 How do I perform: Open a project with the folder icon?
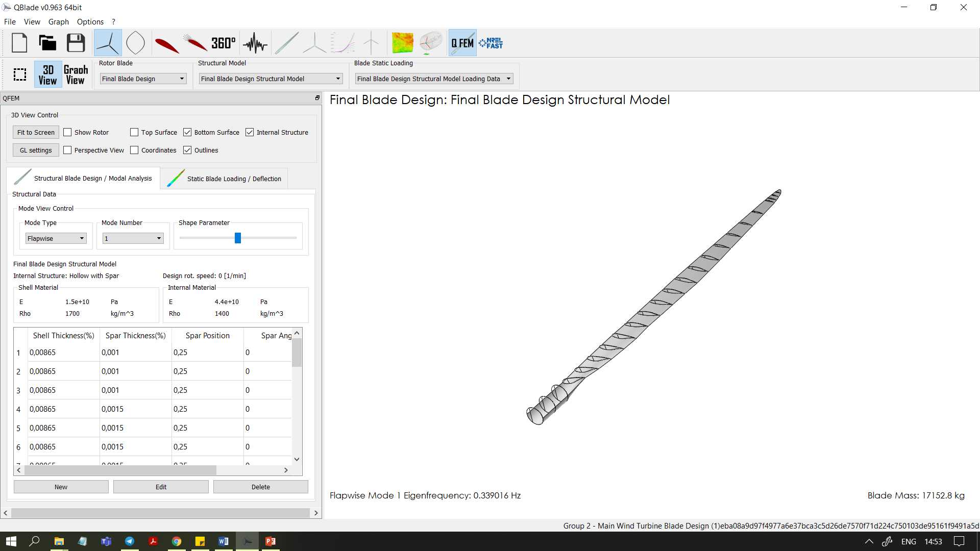point(47,43)
